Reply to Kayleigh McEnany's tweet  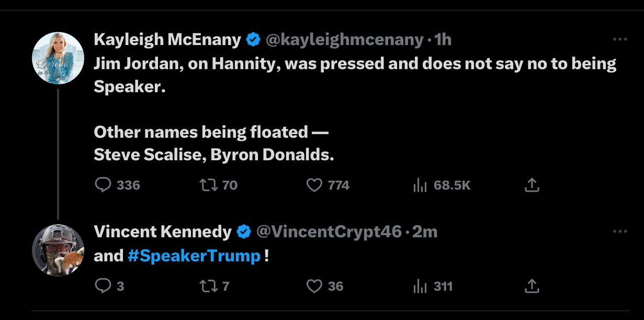[x=102, y=185]
